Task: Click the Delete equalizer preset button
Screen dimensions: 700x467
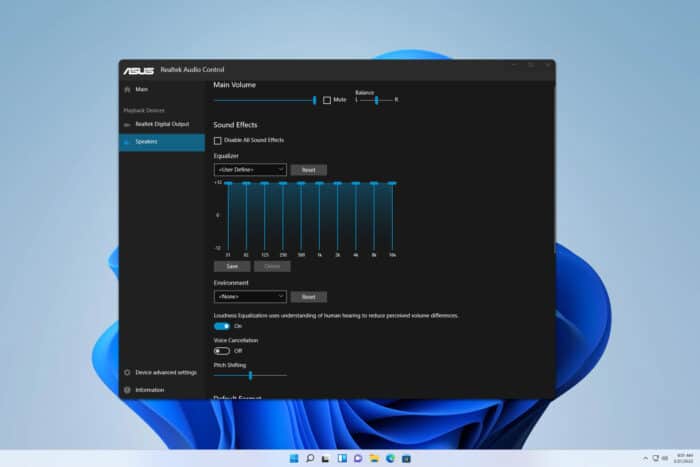Action: (x=272, y=267)
